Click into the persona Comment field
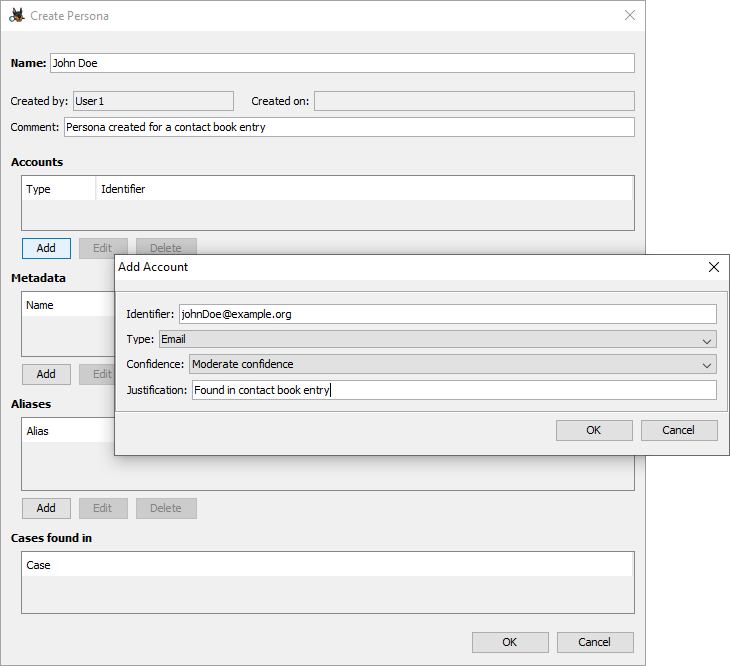This screenshot has height=666, width=730. point(348,127)
